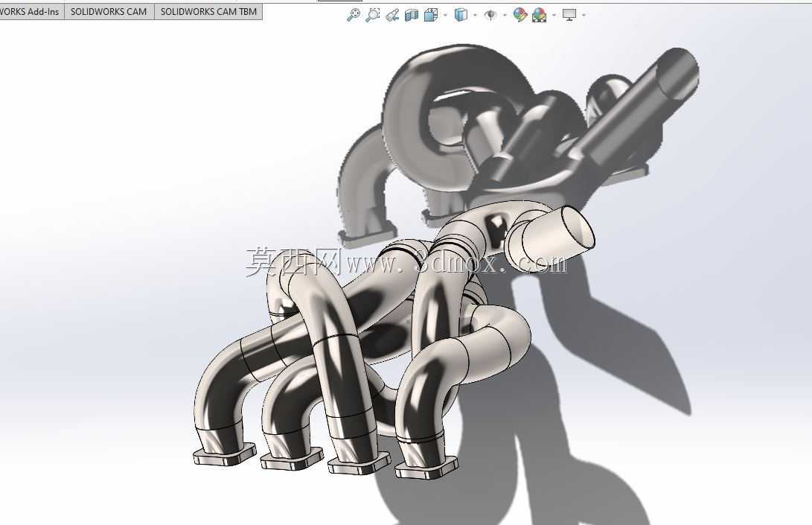Image resolution: width=812 pixels, height=525 pixels.
Task: Click the View Settings monitor icon
Action: (x=569, y=15)
